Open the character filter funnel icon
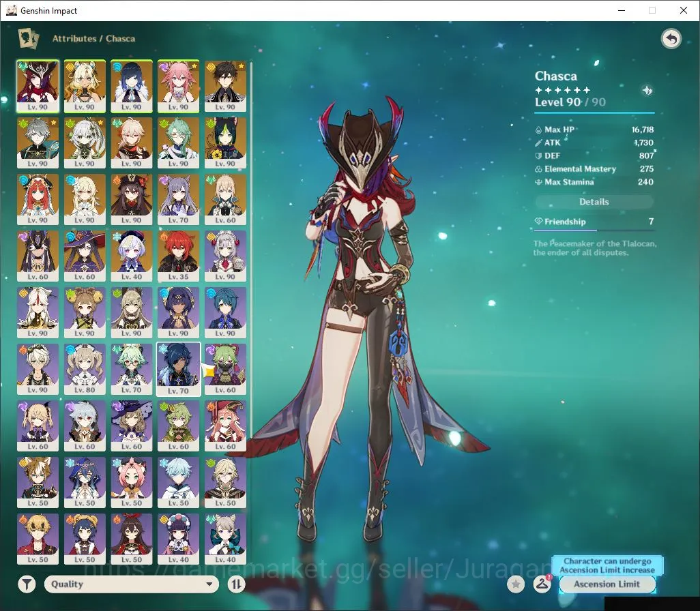The height and width of the screenshot is (611, 700). (27, 584)
